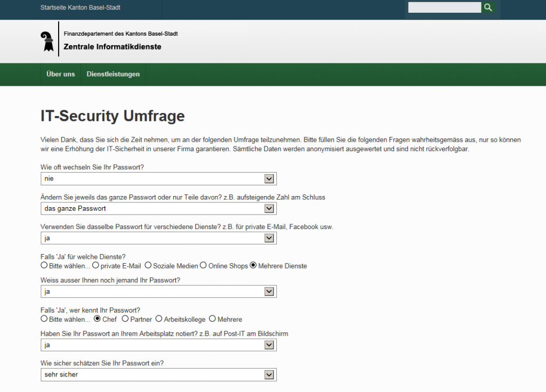The height and width of the screenshot is (392, 546).
Task: Select the 'Chef' radio button
Action: tap(97, 318)
